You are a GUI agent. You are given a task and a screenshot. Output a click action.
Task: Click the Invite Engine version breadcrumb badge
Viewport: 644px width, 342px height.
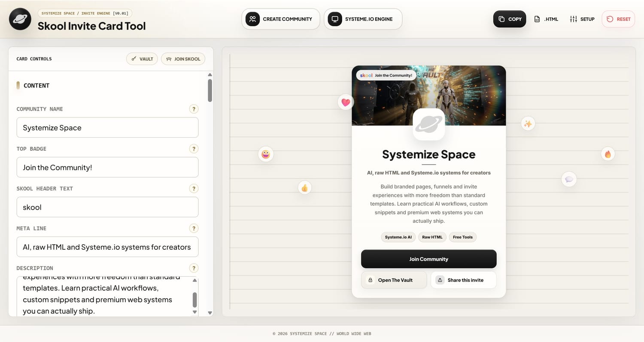pos(85,13)
